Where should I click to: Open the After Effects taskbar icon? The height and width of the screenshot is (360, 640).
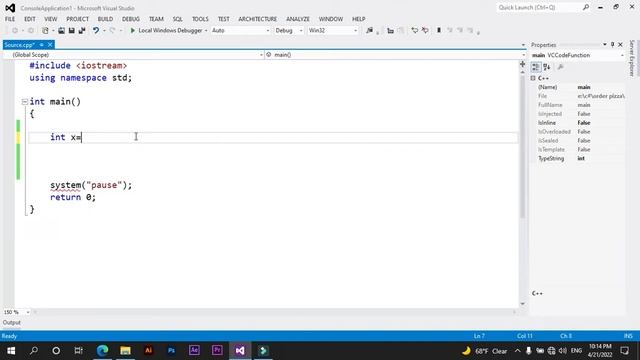tap(194, 351)
